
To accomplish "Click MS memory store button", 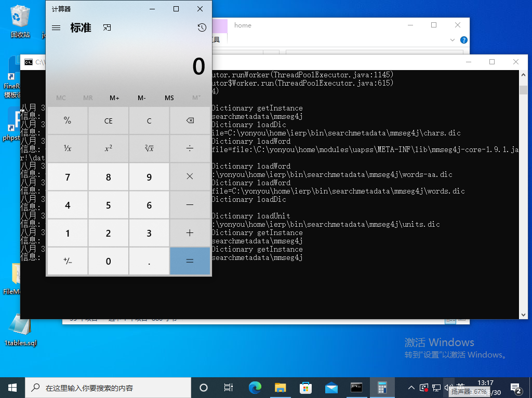I will [x=169, y=98].
